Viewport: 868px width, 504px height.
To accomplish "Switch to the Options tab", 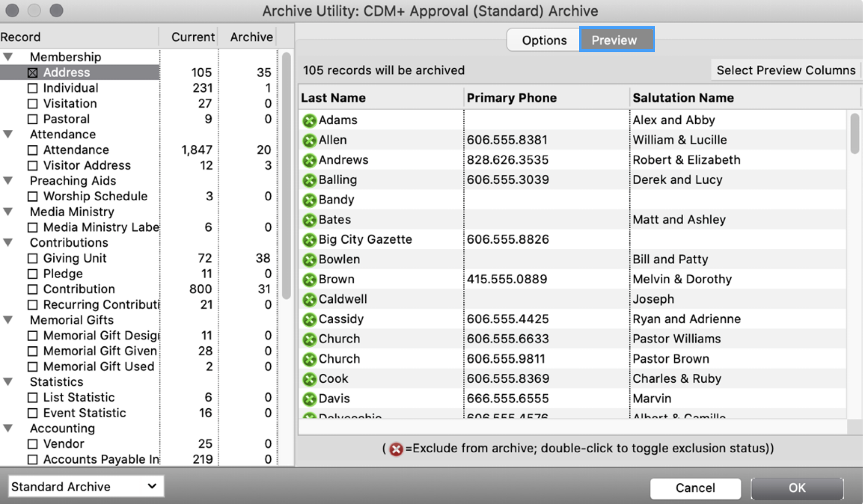I will tap(544, 40).
